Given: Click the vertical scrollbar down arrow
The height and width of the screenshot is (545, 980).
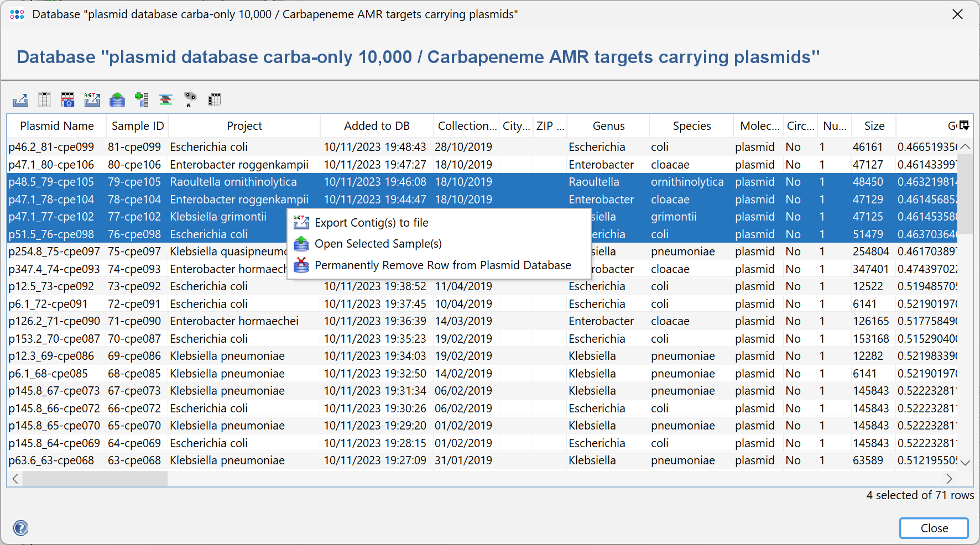Looking at the screenshot, I should click(x=965, y=463).
